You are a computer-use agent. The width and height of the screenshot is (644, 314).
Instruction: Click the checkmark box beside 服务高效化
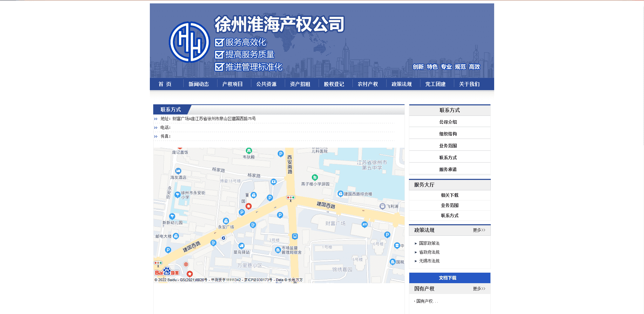click(219, 42)
